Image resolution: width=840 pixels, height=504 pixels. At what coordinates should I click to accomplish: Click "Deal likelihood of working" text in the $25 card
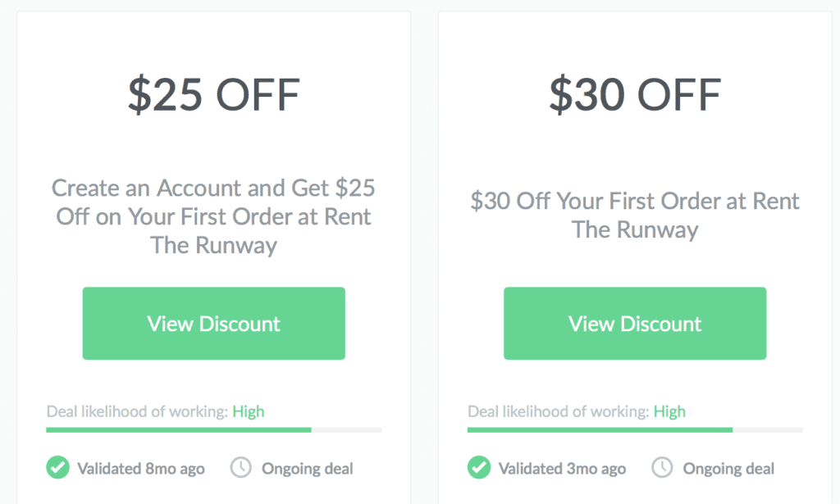pyautogui.click(x=138, y=411)
